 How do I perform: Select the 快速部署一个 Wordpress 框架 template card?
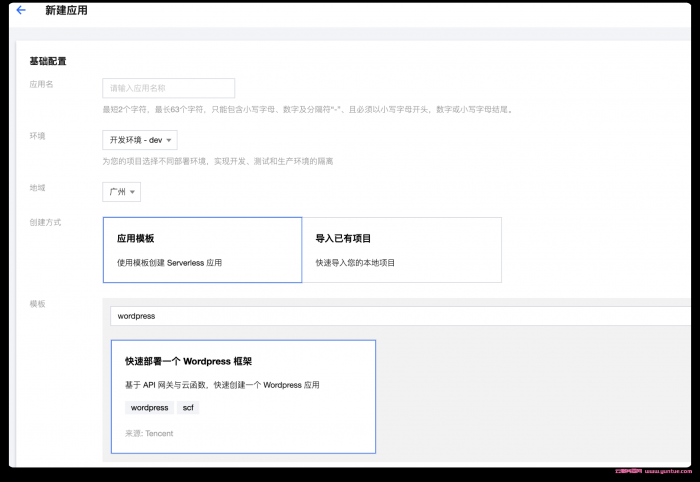(x=244, y=397)
